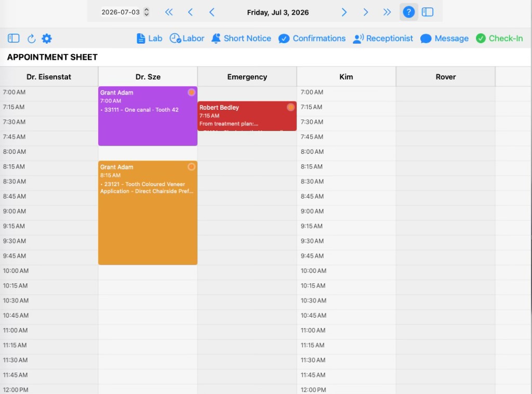Viewport: 532px width, 394px height.
Task: Click the first single-left chevron arrow
Action: click(x=190, y=12)
